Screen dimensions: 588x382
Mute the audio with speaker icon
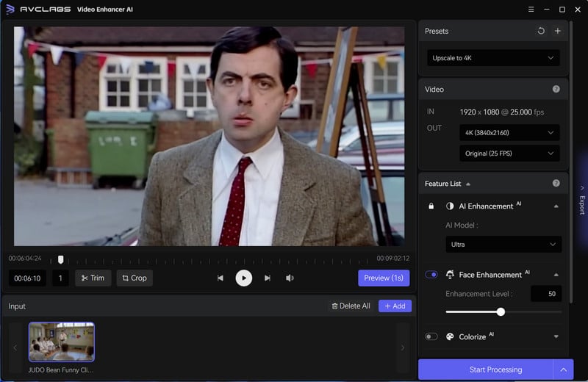coord(290,278)
